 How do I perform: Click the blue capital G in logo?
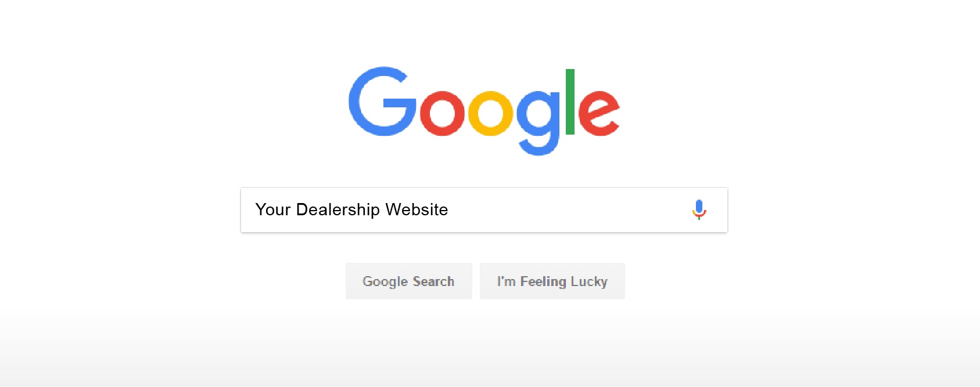382,102
